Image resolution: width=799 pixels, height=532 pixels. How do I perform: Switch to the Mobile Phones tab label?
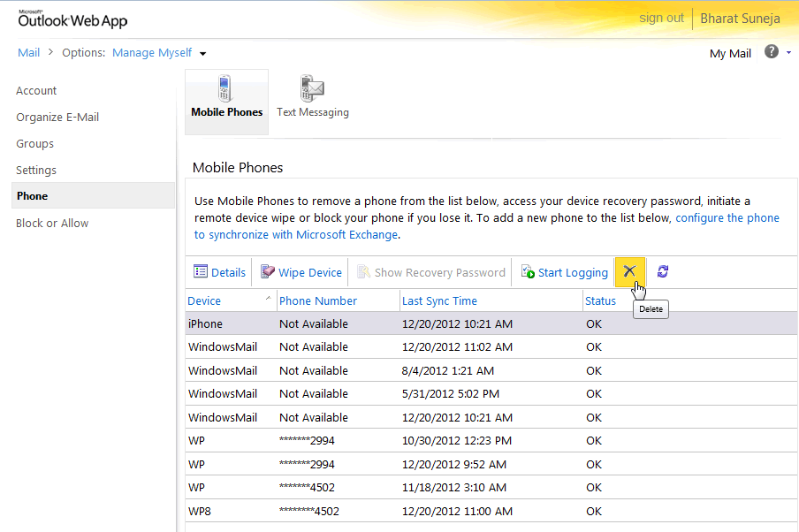click(x=227, y=112)
